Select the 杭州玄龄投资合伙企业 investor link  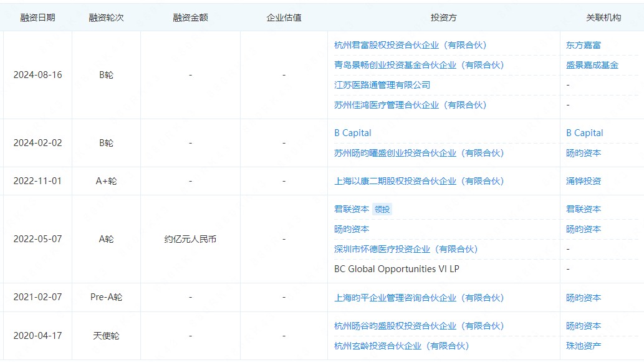pos(401,346)
